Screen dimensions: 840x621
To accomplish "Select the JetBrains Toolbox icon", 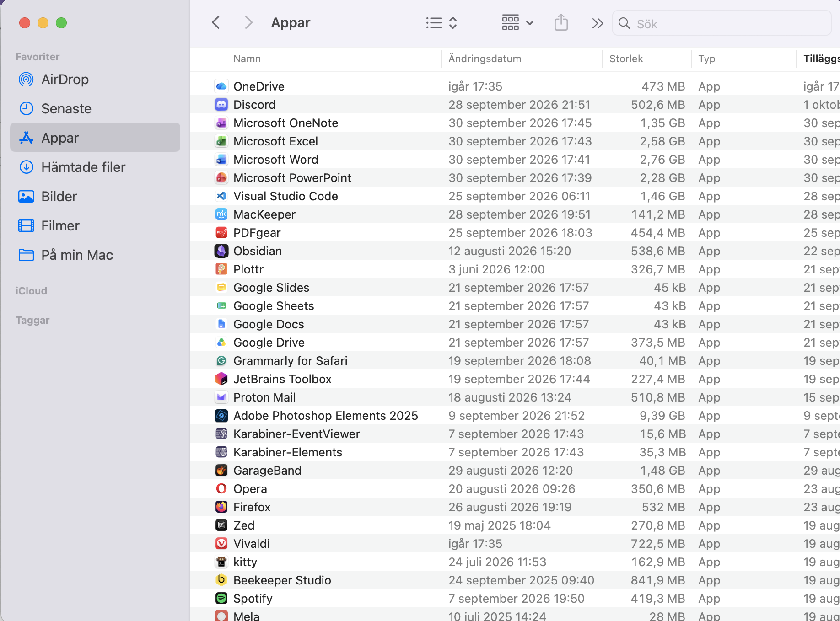I will (x=221, y=379).
